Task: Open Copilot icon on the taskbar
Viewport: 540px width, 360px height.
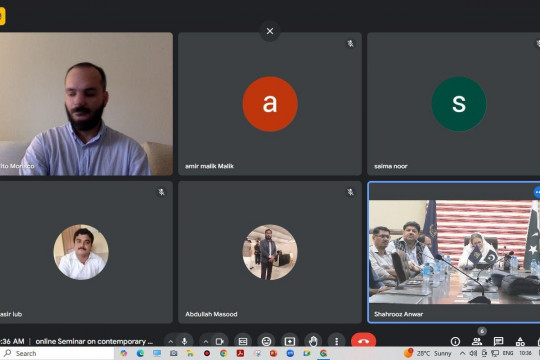Action: click(123, 353)
